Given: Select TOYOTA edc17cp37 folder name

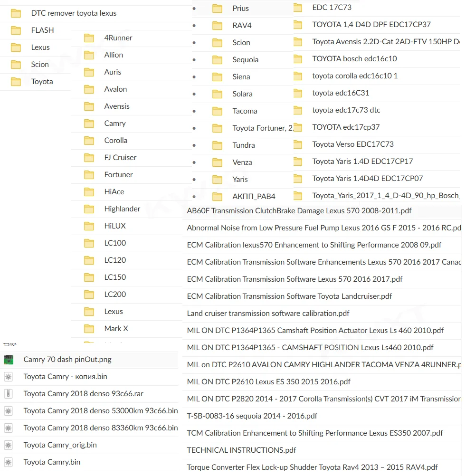Looking at the screenshot, I should pyautogui.click(x=346, y=127).
